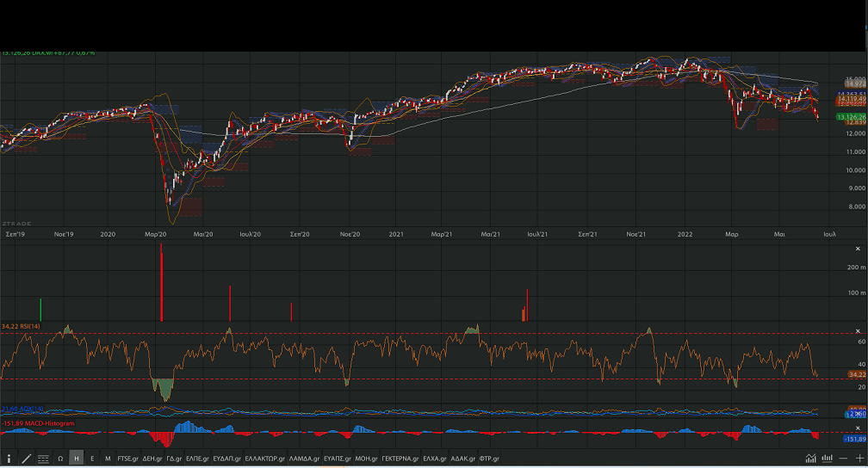
Task: Open the ΔΕΗ.gr symbol tab
Action: [152, 459]
